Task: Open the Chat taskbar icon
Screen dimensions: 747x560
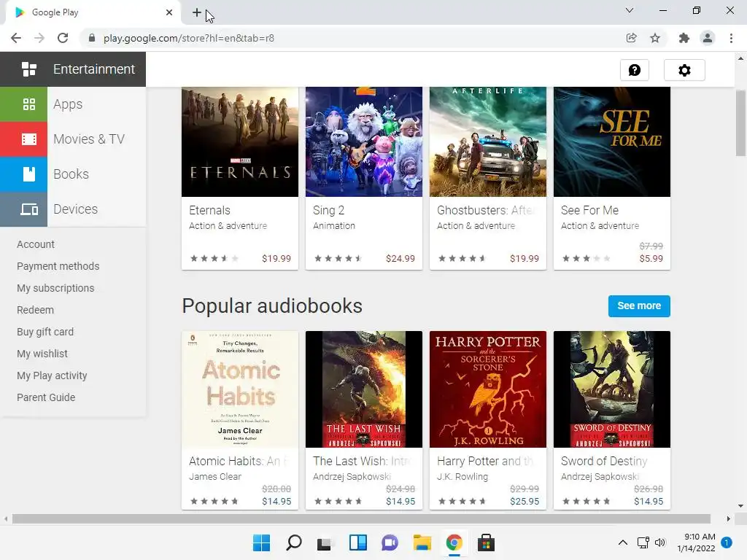Action: (x=390, y=542)
